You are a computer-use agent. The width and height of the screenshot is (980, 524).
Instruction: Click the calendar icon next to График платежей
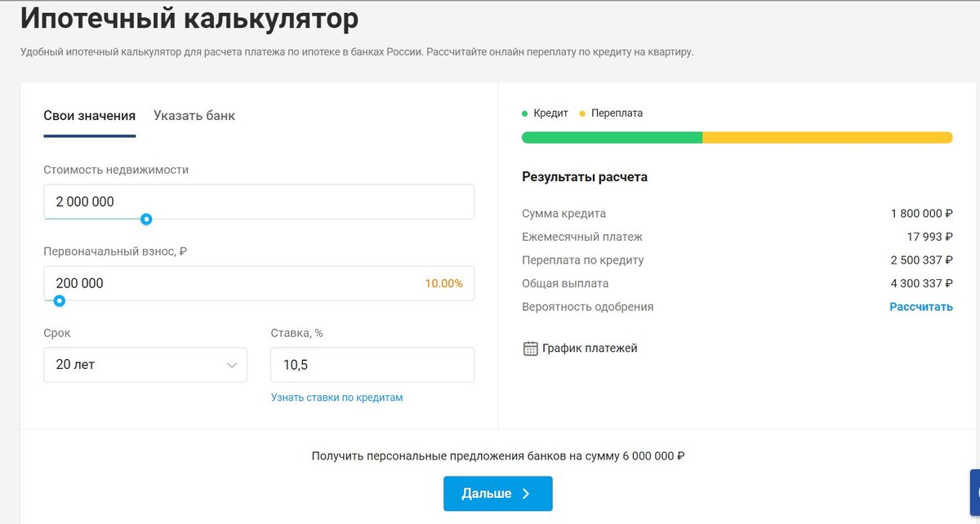(x=529, y=348)
